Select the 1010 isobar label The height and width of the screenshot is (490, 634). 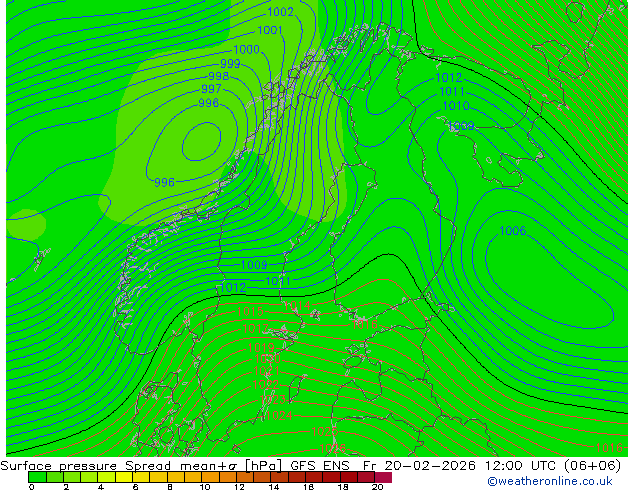tap(456, 106)
